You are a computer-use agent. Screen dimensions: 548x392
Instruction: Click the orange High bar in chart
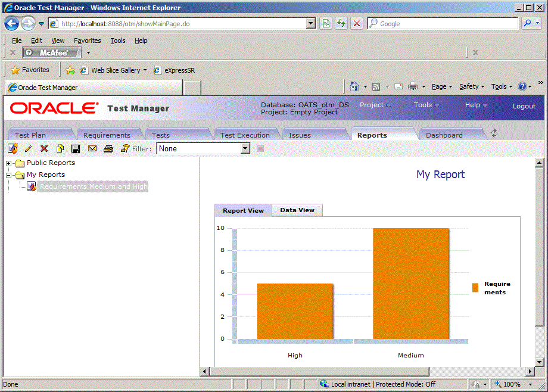(x=295, y=311)
